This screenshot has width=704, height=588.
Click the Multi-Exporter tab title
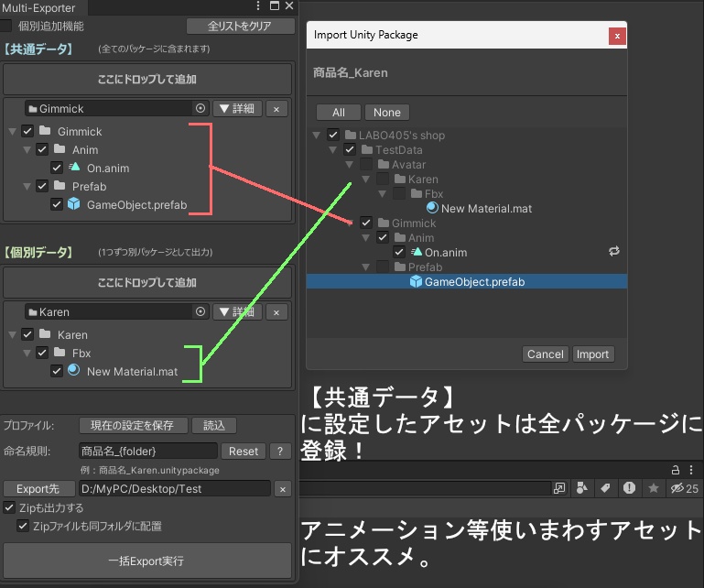[x=39, y=7]
